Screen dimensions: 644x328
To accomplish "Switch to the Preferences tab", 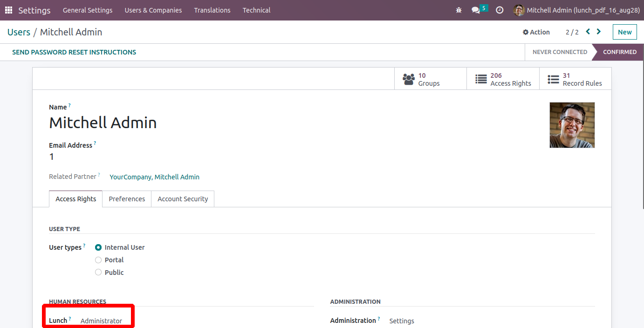I will 127,199.
